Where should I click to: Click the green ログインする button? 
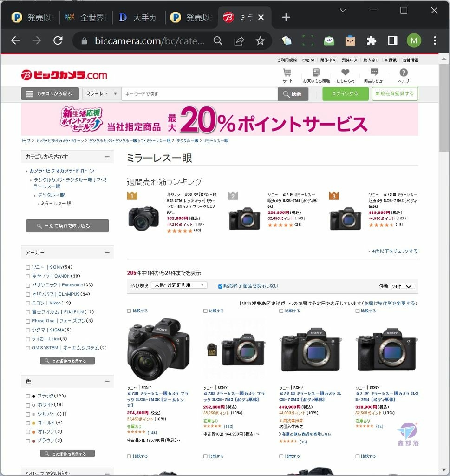coord(346,94)
